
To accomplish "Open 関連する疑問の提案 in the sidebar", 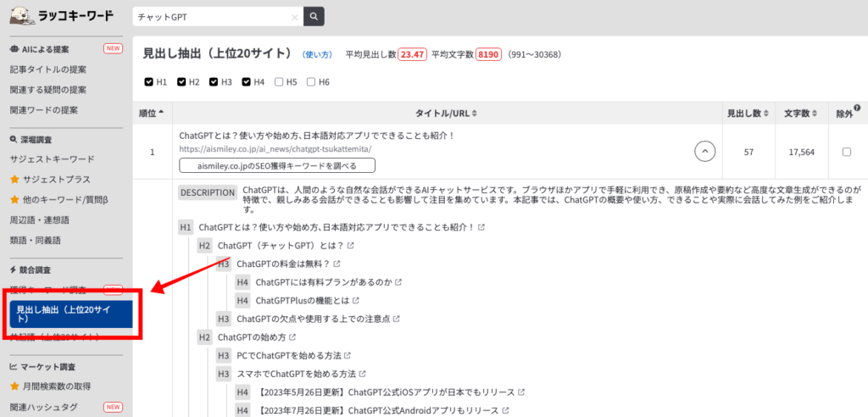I will pyautogui.click(x=48, y=89).
